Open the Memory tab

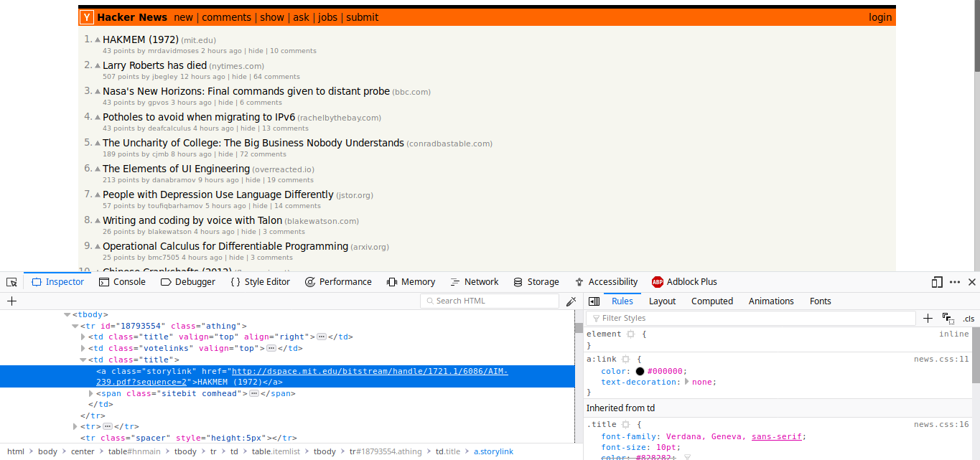point(411,282)
